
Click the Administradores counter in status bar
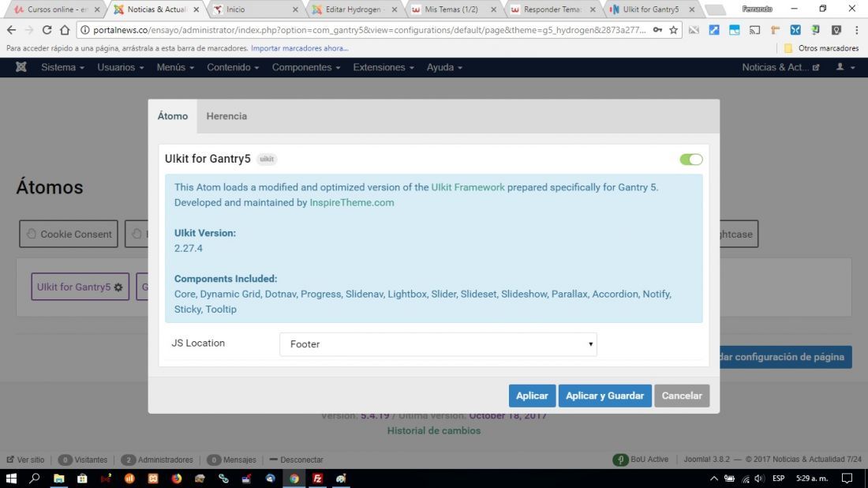coord(157,460)
